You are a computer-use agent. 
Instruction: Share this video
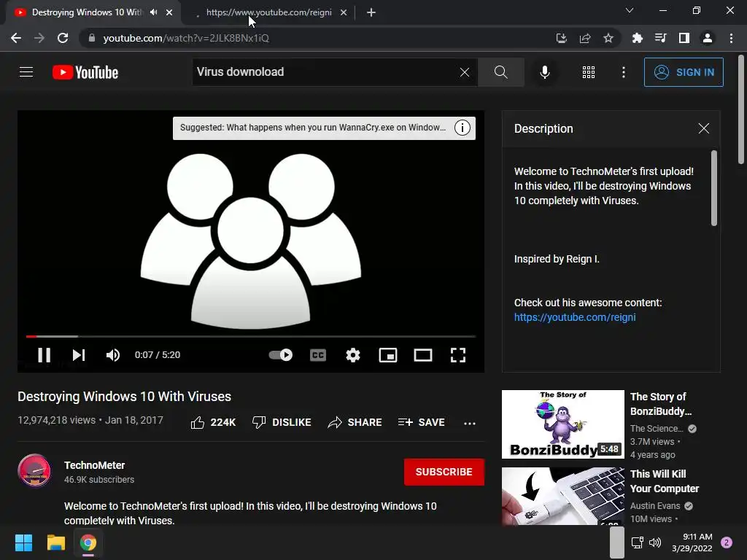(x=355, y=422)
